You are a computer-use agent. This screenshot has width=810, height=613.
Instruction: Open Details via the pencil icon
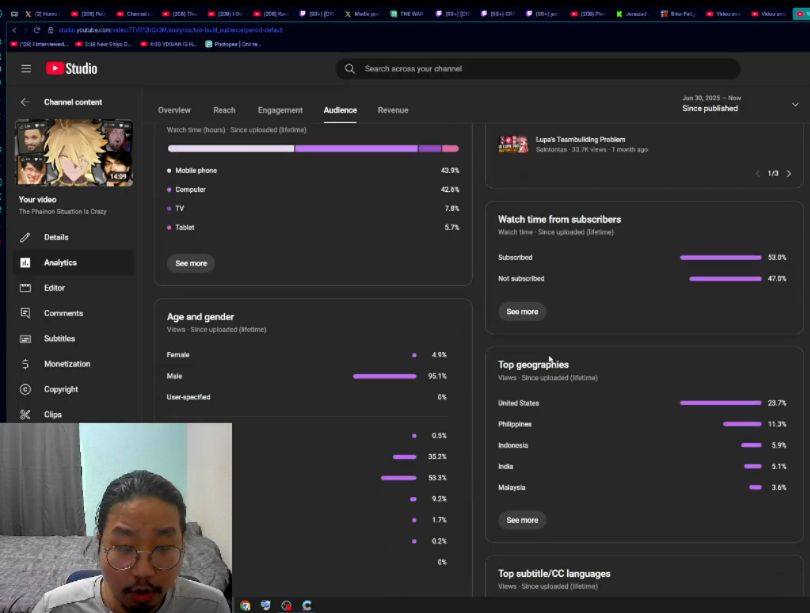[x=25, y=238]
